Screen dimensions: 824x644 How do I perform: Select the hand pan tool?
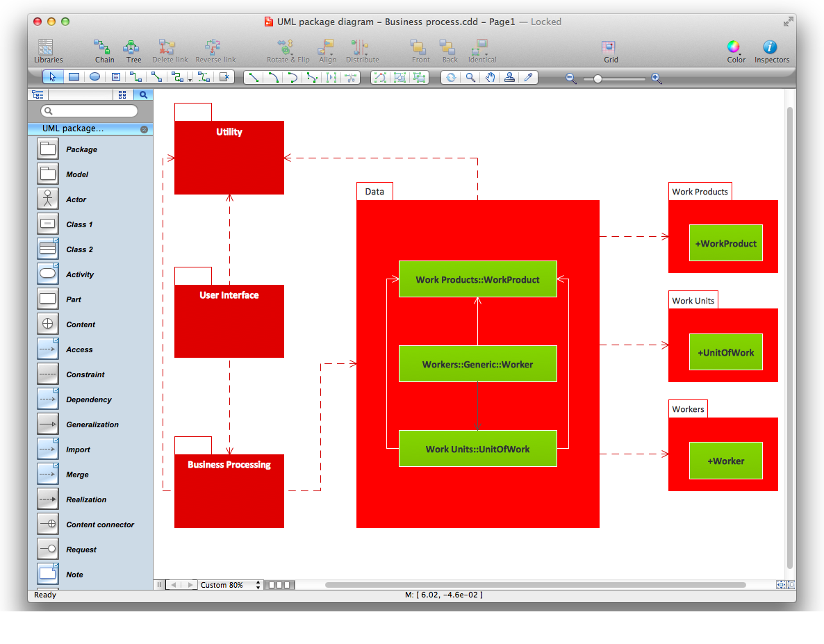tap(490, 78)
